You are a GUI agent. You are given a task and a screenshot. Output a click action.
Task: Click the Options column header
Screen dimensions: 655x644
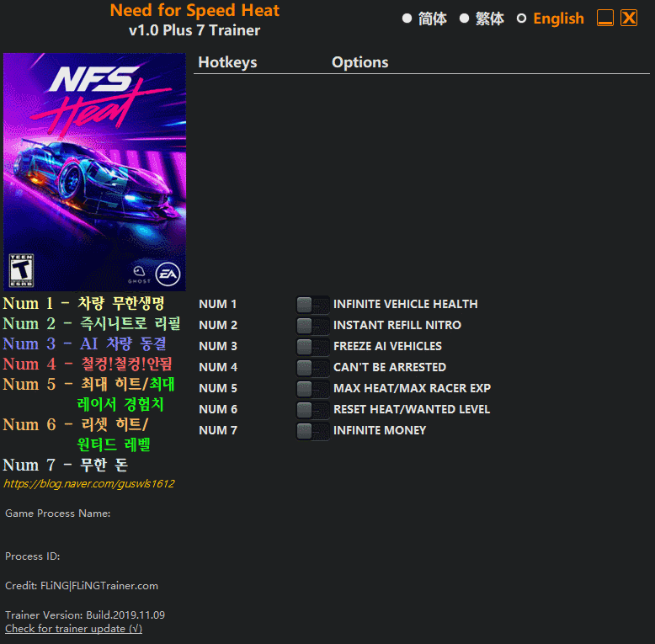pos(360,62)
